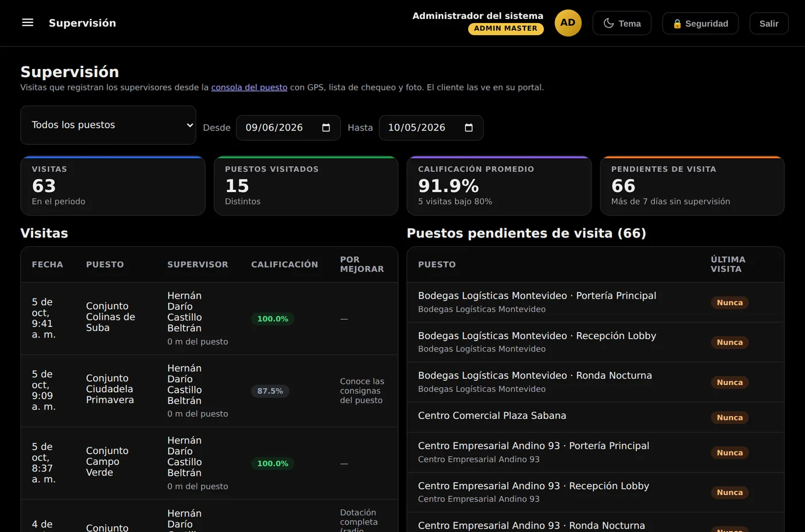805x532 pixels.
Task: Click the Supervisor column header
Action: pos(198,265)
